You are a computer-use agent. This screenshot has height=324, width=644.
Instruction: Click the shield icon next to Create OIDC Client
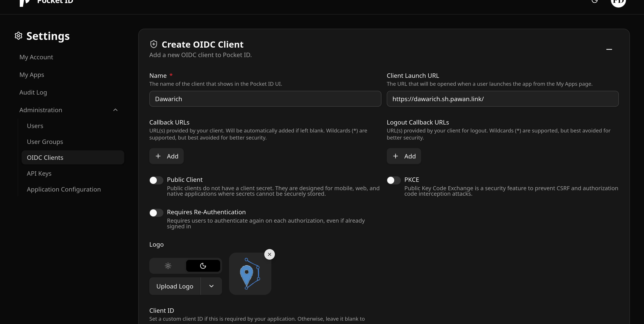[153, 44]
